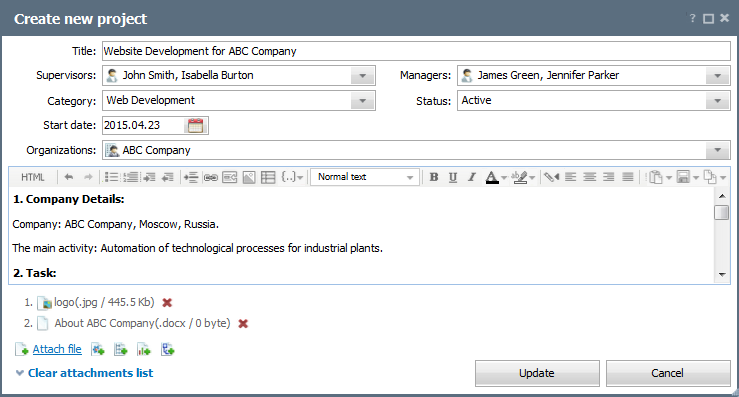Remove the logo.jpg attachment
Viewport: 739px width, 397px height.
pos(167,303)
